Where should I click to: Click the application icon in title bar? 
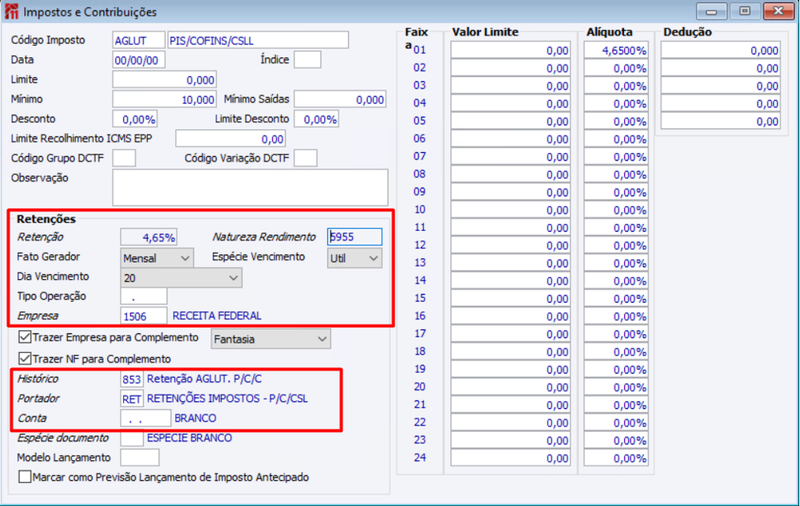[11, 11]
